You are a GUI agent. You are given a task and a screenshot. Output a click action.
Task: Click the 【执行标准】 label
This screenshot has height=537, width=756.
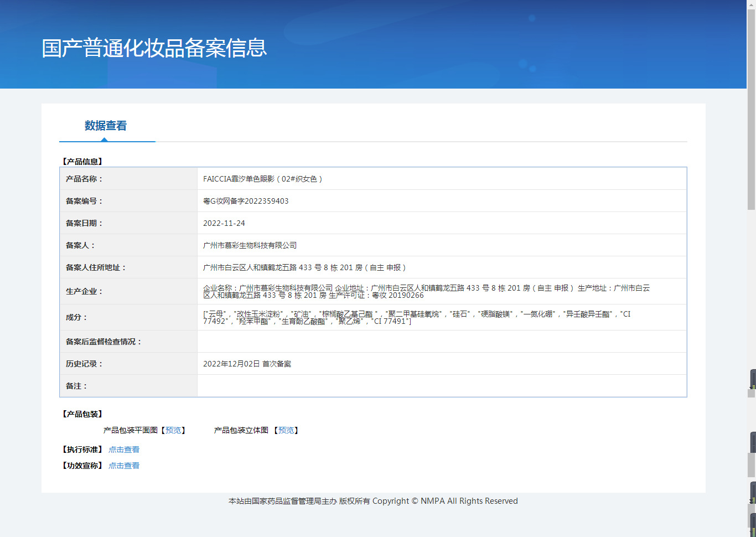click(82, 450)
